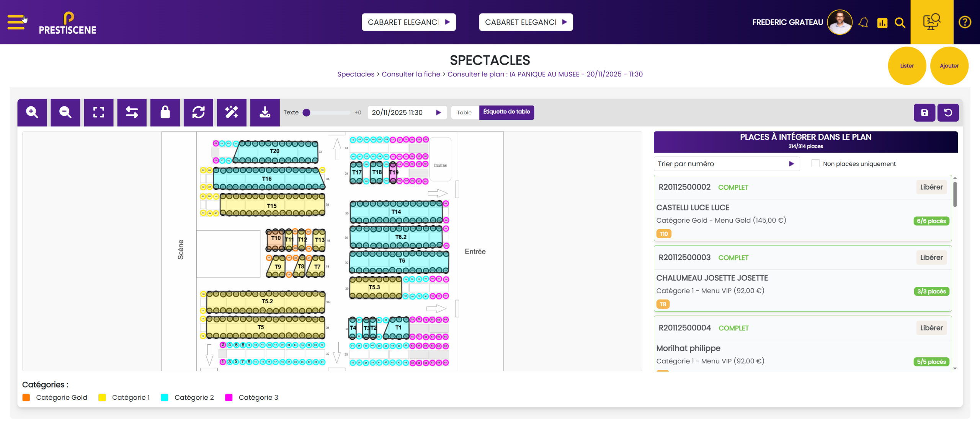Go to Consulter la fiche breadcrumb
This screenshot has width=980, height=441.
coord(411,74)
